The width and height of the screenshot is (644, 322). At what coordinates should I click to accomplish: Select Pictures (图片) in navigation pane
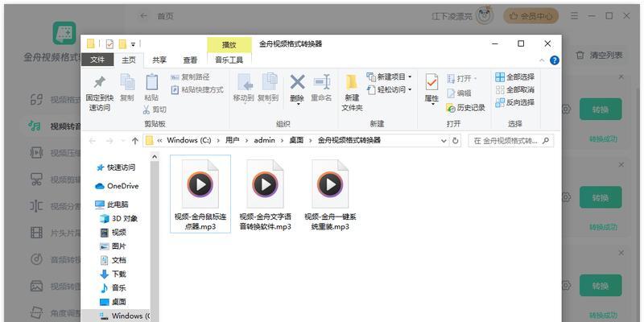(114, 246)
